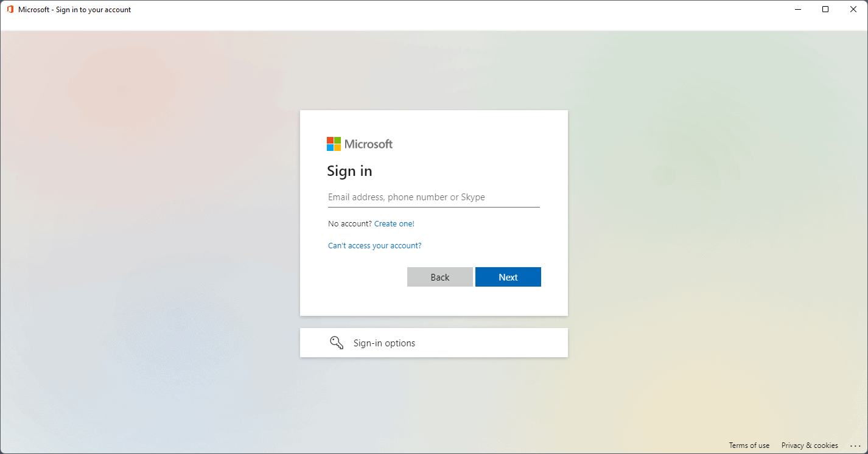The image size is (868, 454).
Task: Maximize the sign-in window
Action: (x=825, y=9)
